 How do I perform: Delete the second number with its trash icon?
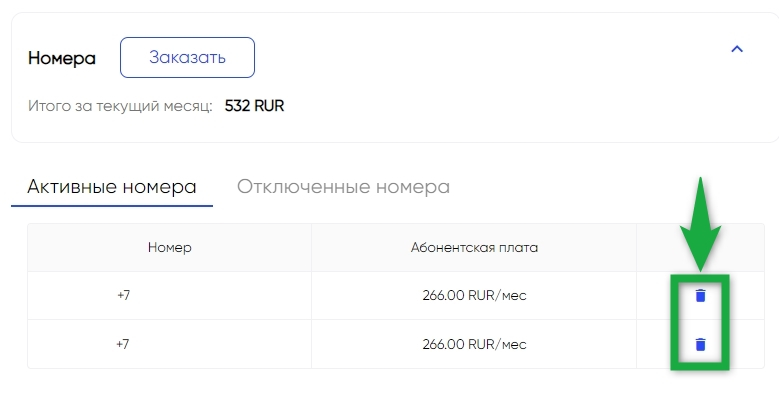pos(700,344)
